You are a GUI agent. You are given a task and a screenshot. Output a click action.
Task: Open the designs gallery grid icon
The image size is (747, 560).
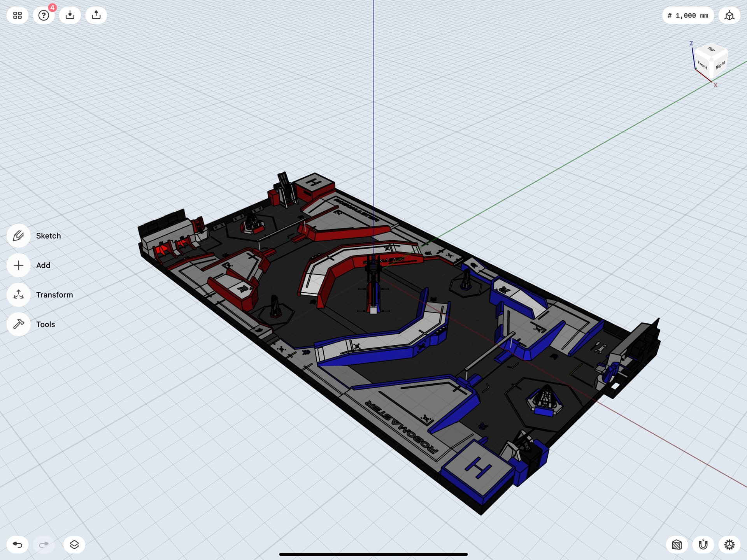point(18,16)
